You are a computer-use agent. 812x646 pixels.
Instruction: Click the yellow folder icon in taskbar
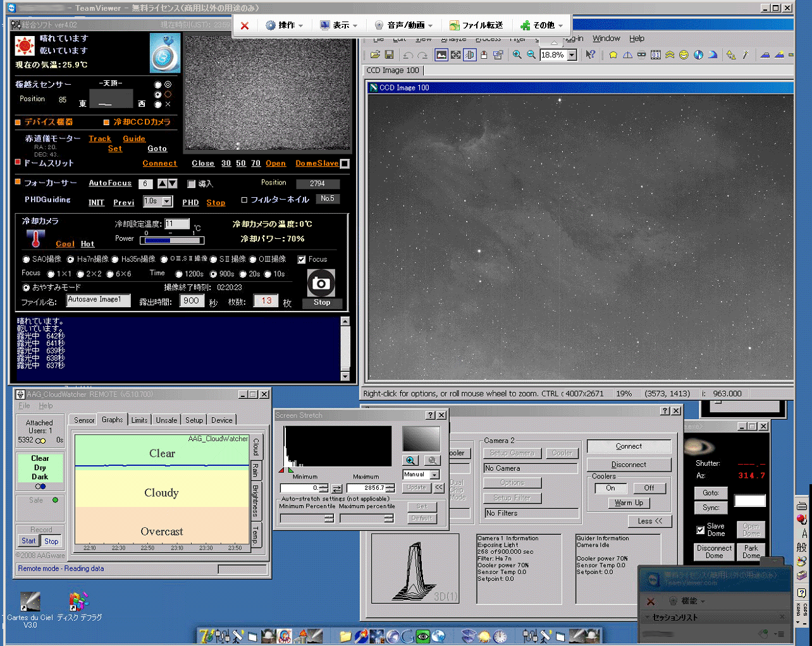click(x=345, y=636)
